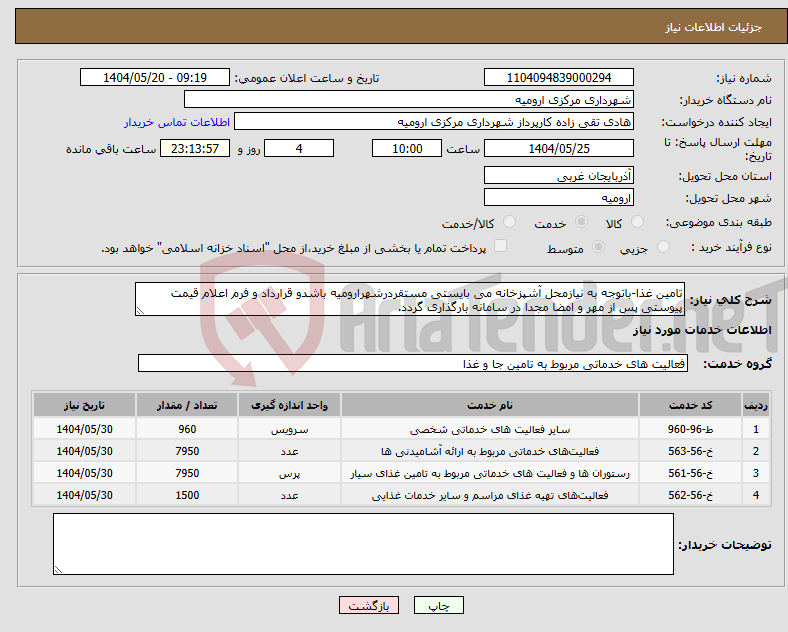Select the خدمت radio button
This screenshot has height=632, width=788.
click(581, 222)
